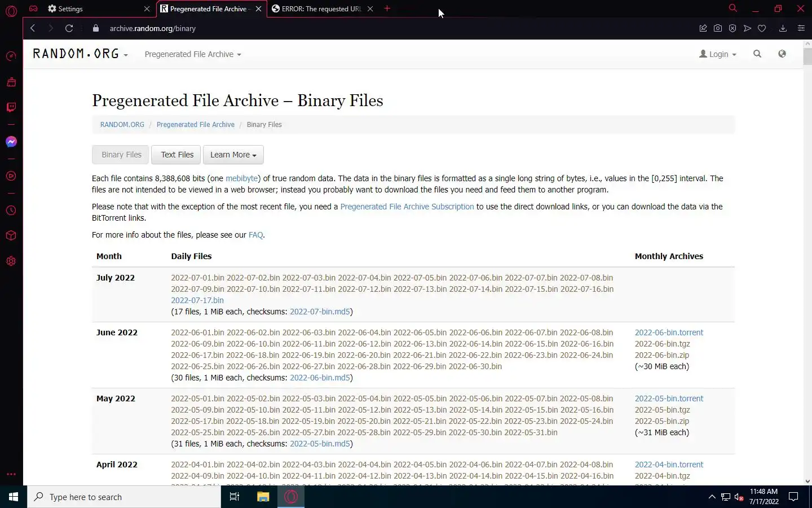Download the 2022-06-bin.torrent archive
The height and width of the screenshot is (508, 812).
coord(669,332)
